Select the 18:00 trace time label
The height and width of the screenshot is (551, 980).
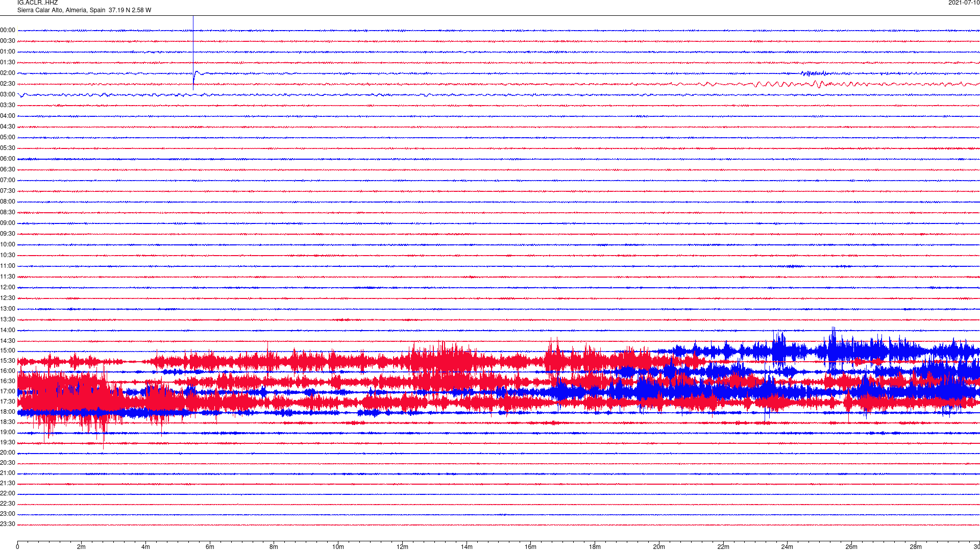point(8,412)
